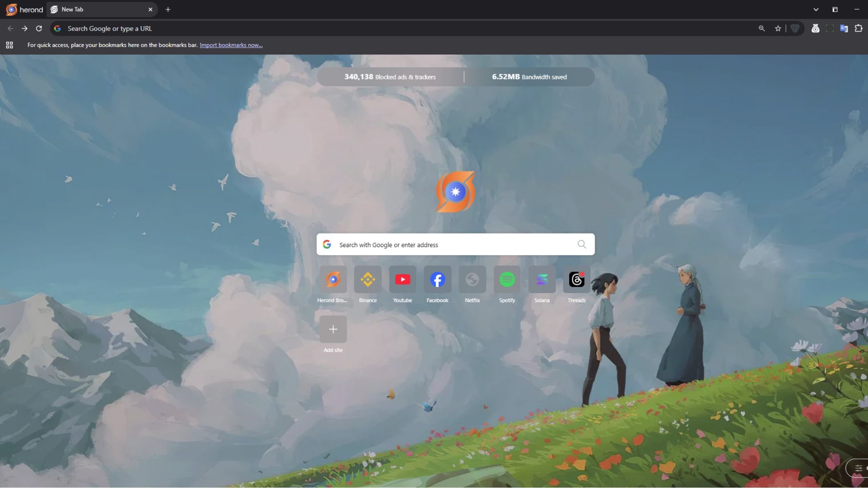868x488 pixels.
Task: Click Import bookmarks now link
Action: point(231,45)
